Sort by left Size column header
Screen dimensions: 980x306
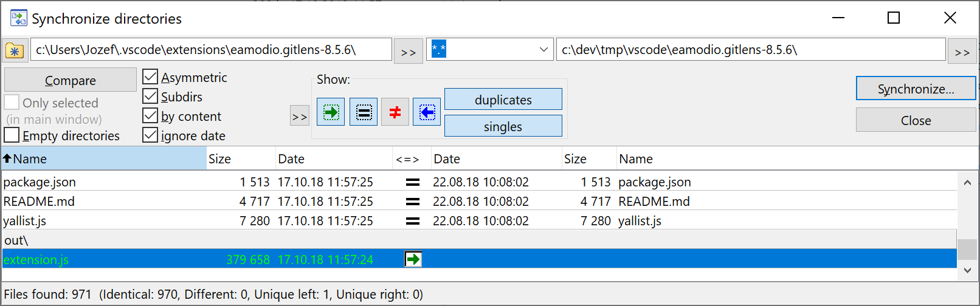[x=241, y=159]
